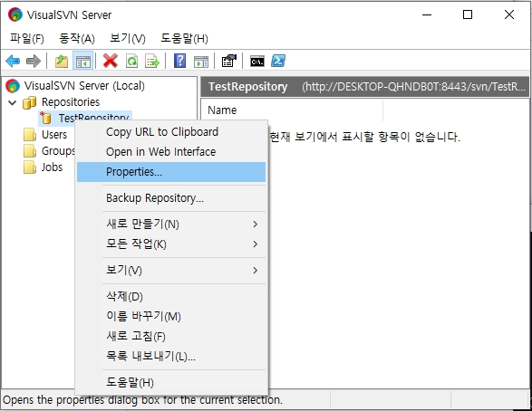Minimize the VisualSVN Server window
532x411 pixels.
[427, 14]
